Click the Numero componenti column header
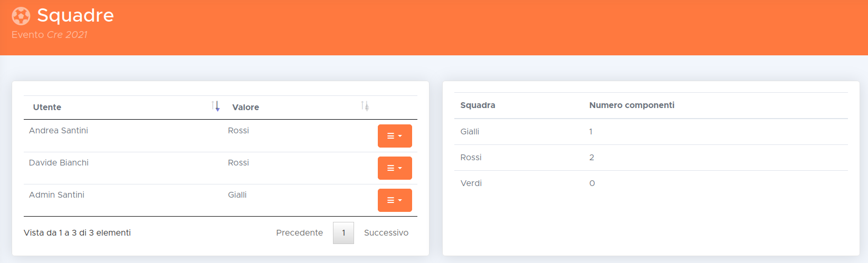This screenshot has height=263, width=868. tap(632, 105)
